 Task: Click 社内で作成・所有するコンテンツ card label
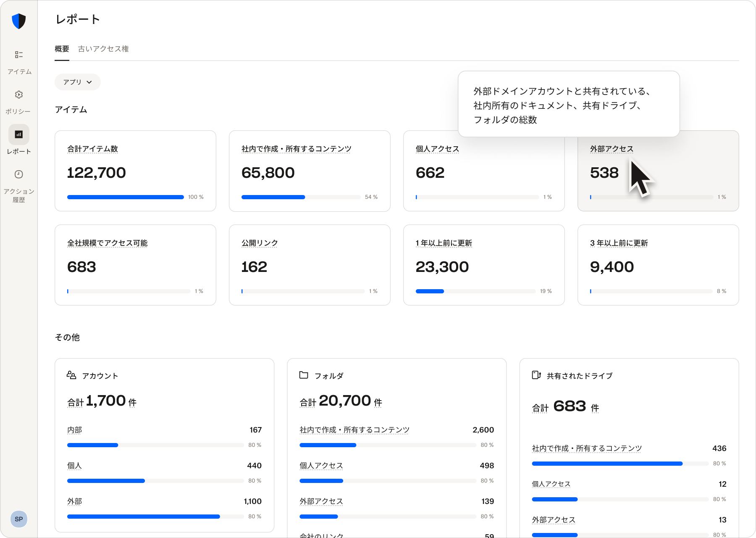(297, 149)
